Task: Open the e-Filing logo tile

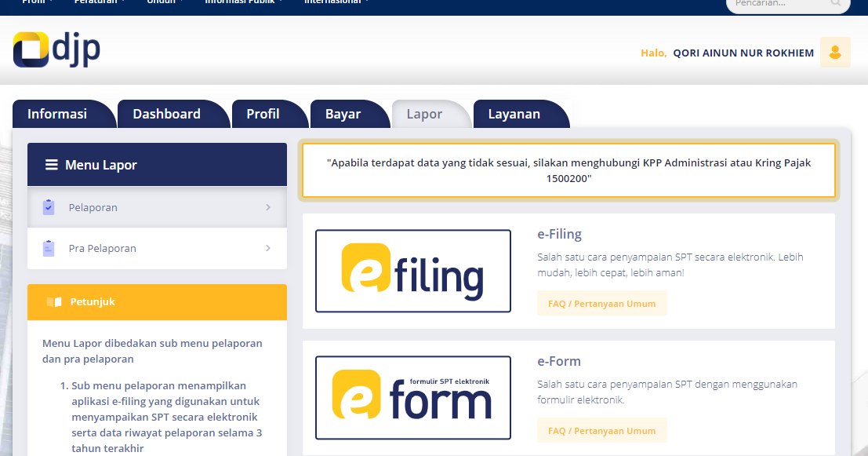Action: click(413, 271)
